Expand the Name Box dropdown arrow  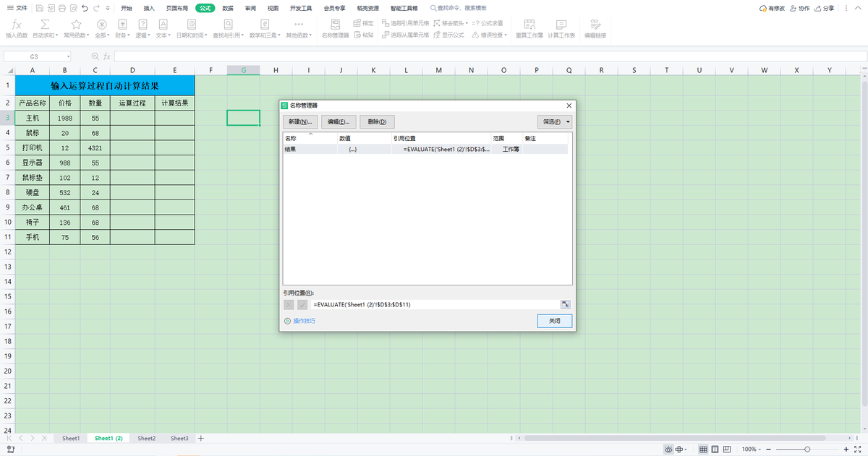[x=69, y=56]
